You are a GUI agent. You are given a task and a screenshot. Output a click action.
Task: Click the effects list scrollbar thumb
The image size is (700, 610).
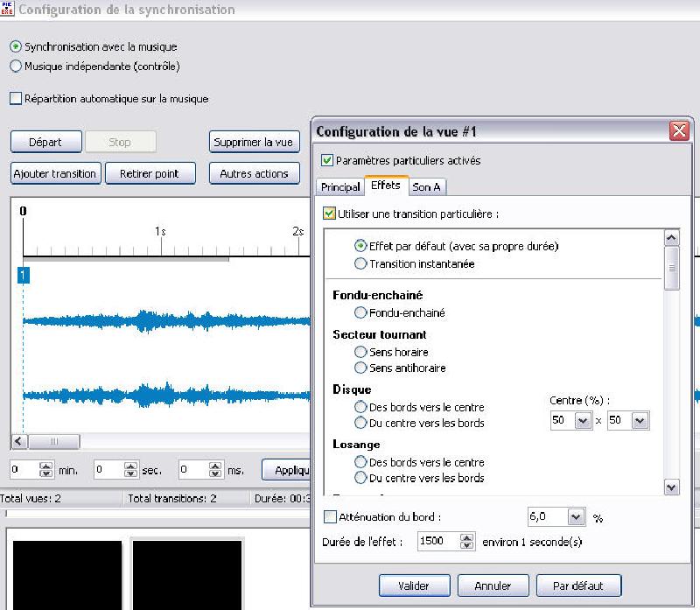[x=671, y=269]
